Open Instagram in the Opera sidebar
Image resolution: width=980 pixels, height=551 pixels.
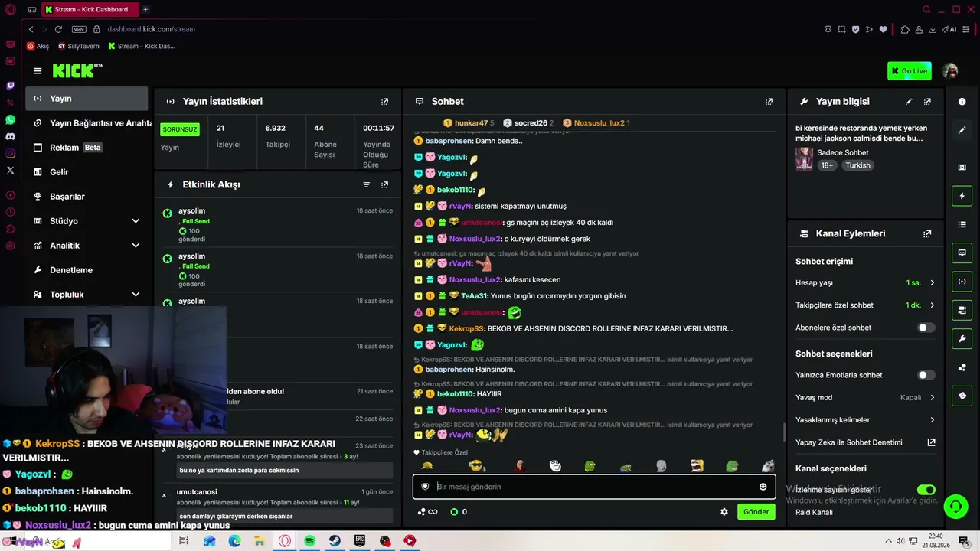point(10,153)
